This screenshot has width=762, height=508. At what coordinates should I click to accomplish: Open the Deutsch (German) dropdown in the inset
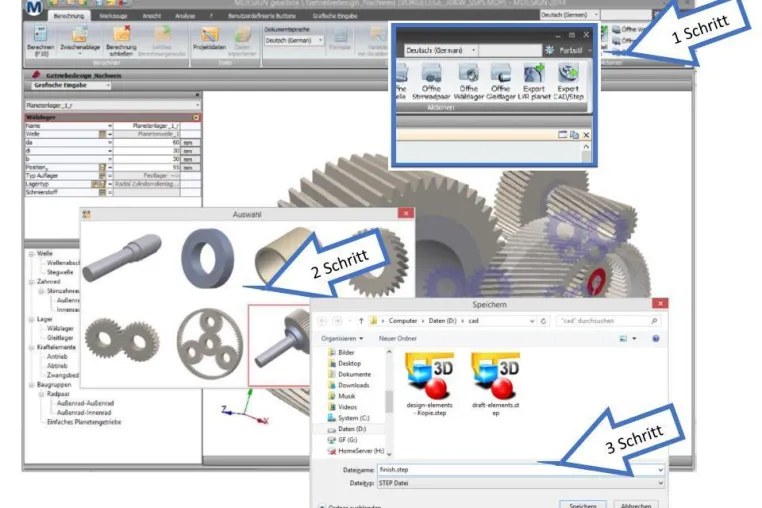[441, 50]
